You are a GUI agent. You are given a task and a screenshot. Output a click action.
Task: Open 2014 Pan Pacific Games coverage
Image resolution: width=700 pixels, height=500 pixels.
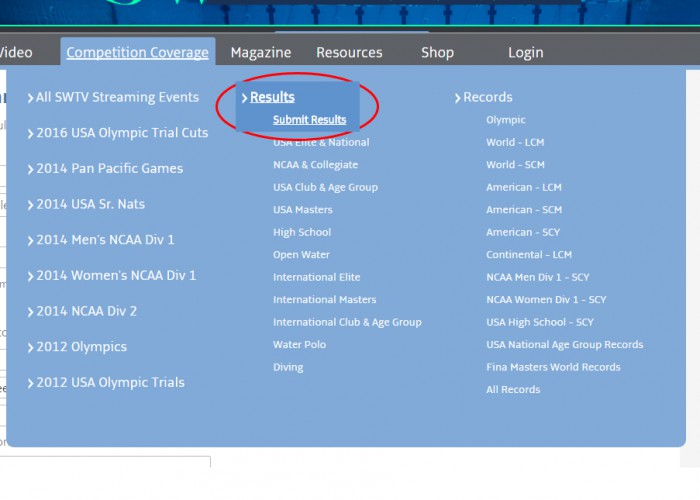coord(109,169)
